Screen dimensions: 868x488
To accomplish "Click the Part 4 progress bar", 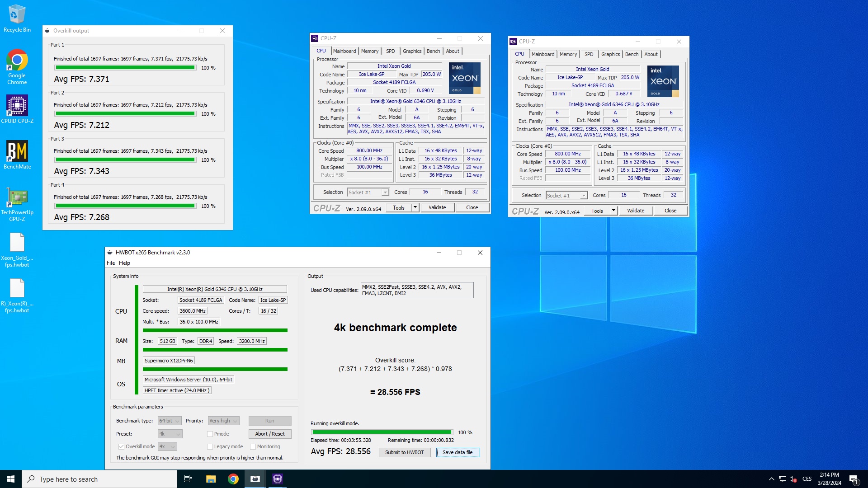I will pos(125,206).
